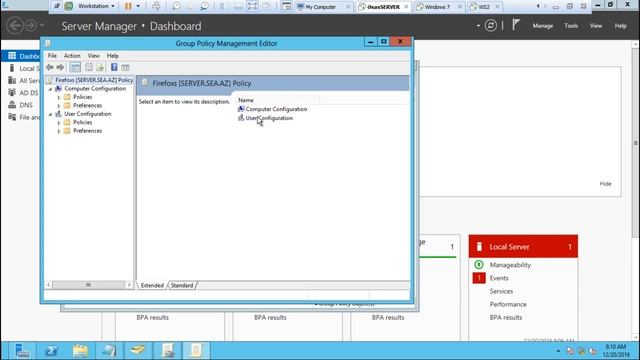
Task: Click the orange pause VM button
Action: point(128,6)
